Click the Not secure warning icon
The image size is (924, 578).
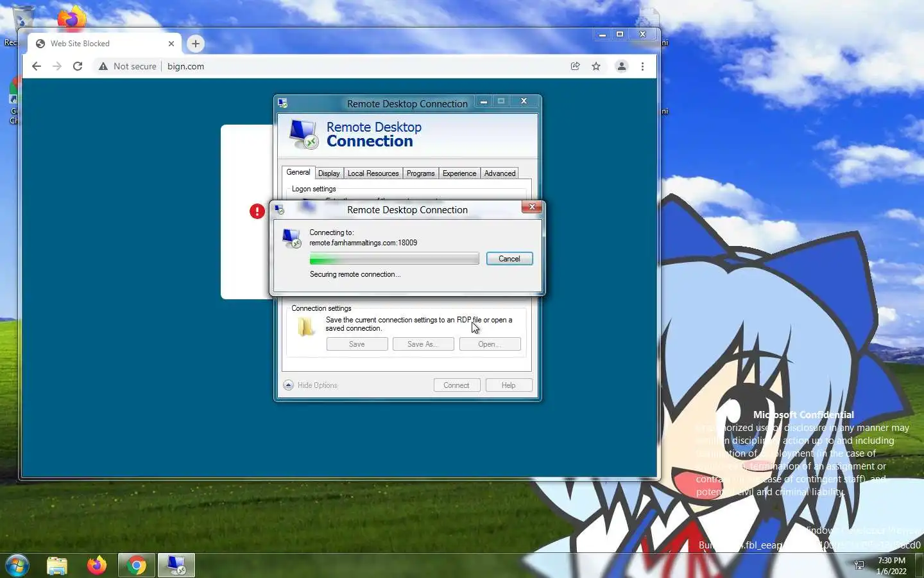103,66
